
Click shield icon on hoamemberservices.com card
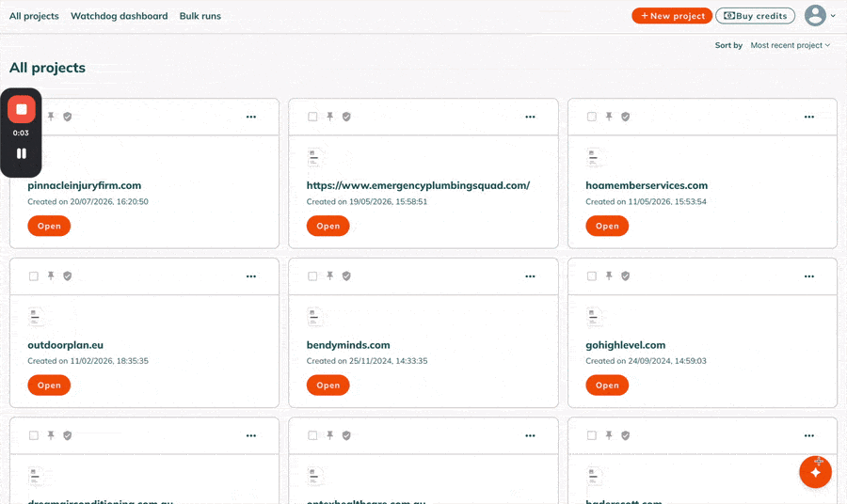pyautogui.click(x=626, y=117)
